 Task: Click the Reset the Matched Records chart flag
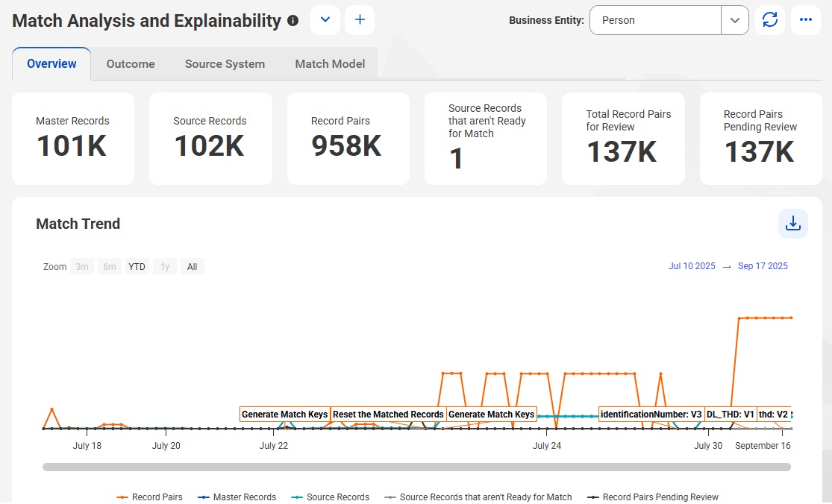click(389, 415)
